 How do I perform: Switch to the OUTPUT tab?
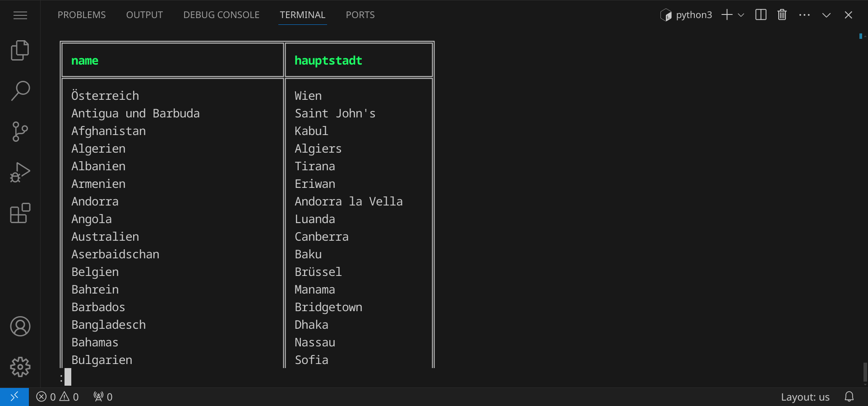point(144,15)
